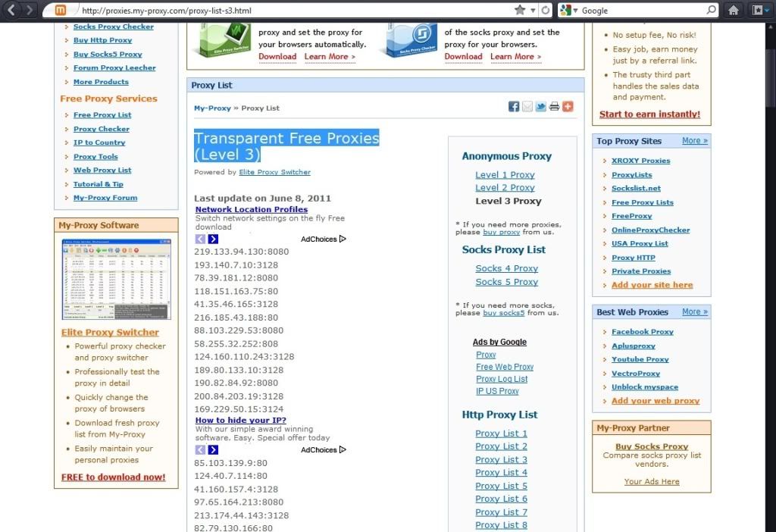Click Free Proxy List in sidebar
Screen dimensions: 776x532
pyautogui.click(x=102, y=115)
